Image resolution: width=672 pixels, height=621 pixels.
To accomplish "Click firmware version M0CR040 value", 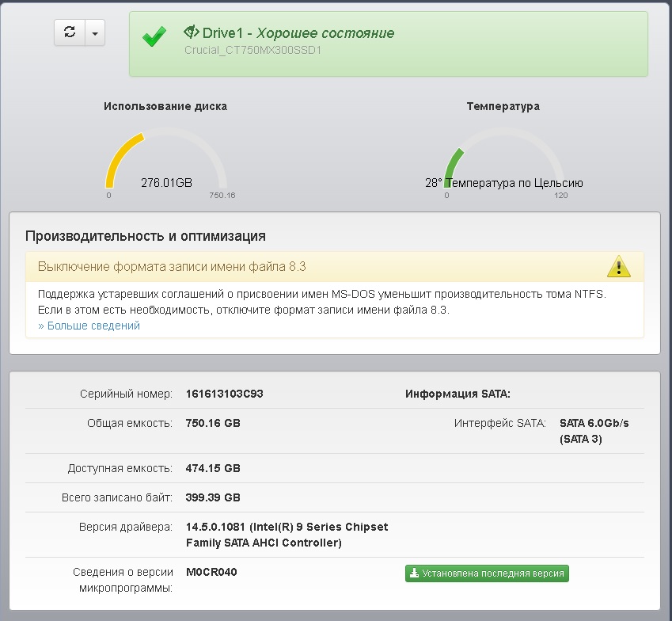I will [x=211, y=572].
